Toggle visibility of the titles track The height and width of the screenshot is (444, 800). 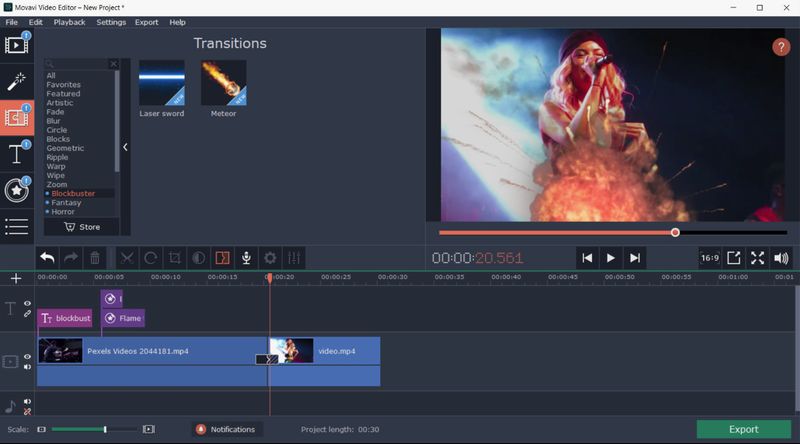pyautogui.click(x=28, y=303)
